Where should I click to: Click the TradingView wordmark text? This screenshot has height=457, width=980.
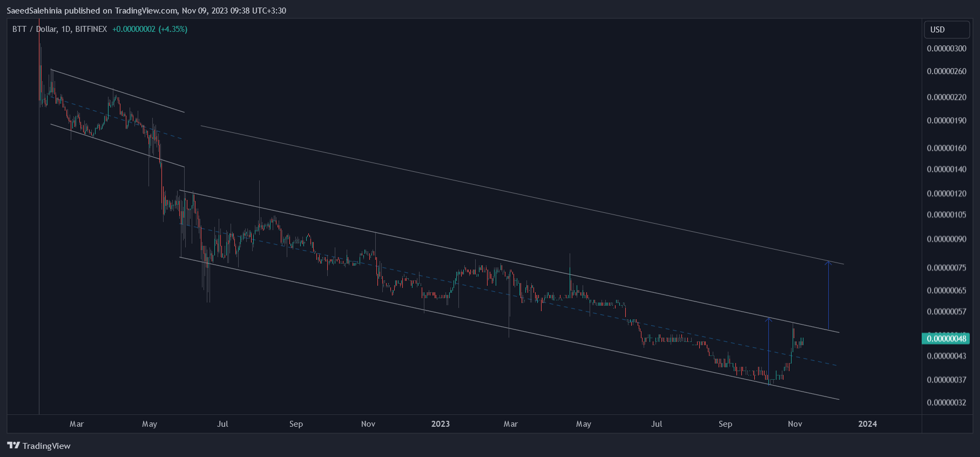(x=46, y=446)
